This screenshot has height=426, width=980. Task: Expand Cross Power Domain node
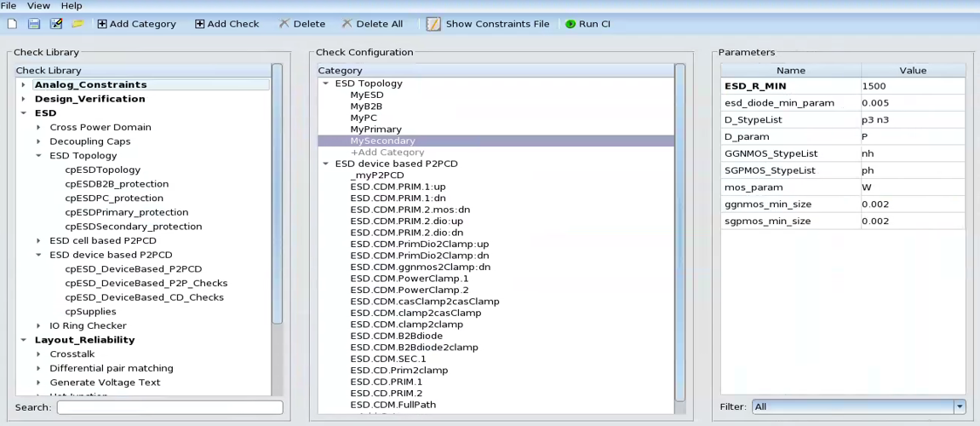click(x=39, y=127)
